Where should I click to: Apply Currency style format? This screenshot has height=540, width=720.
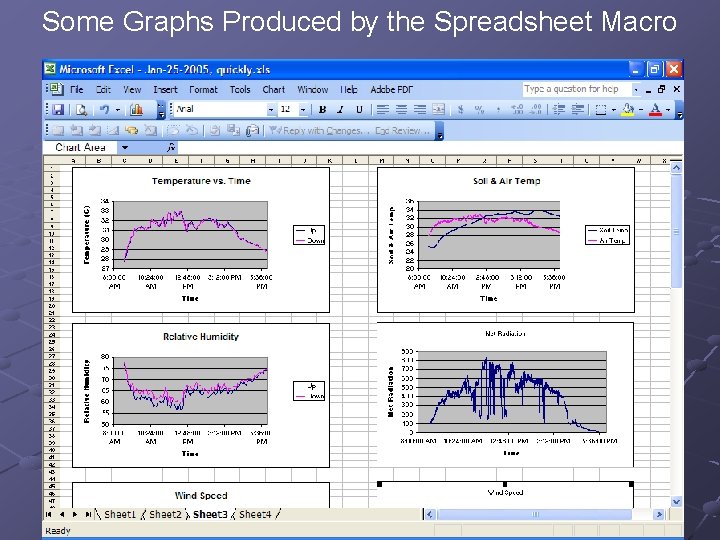[461, 110]
